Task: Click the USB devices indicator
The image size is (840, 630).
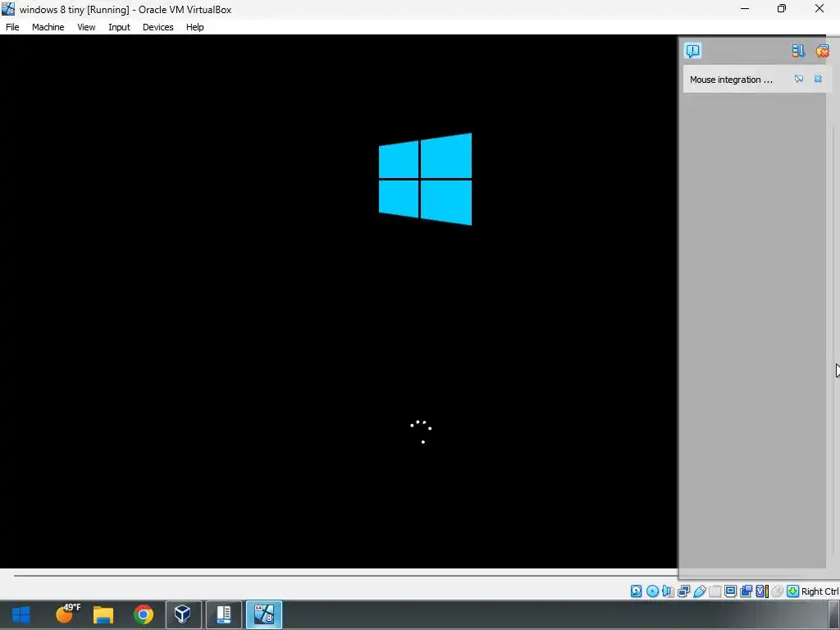Action: click(x=700, y=591)
